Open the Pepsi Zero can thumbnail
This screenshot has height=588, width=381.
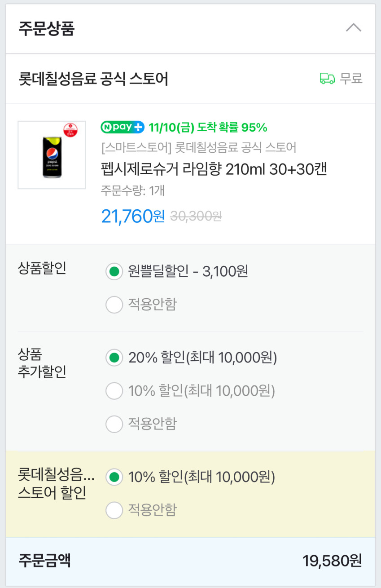tap(52, 155)
